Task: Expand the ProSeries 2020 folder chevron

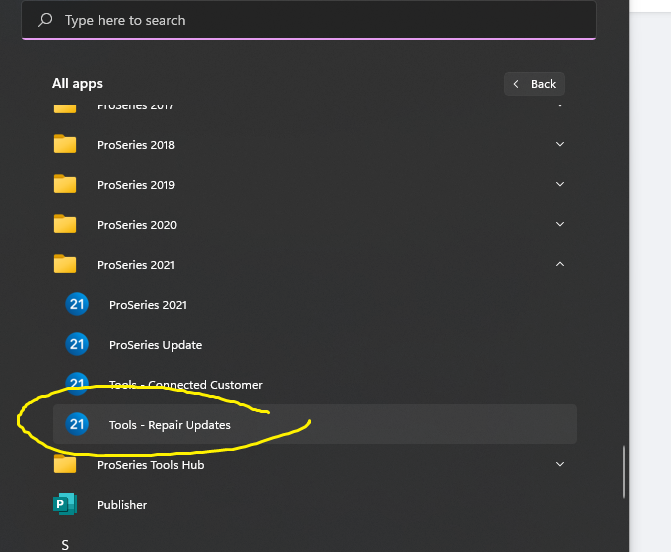Action: pos(559,225)
